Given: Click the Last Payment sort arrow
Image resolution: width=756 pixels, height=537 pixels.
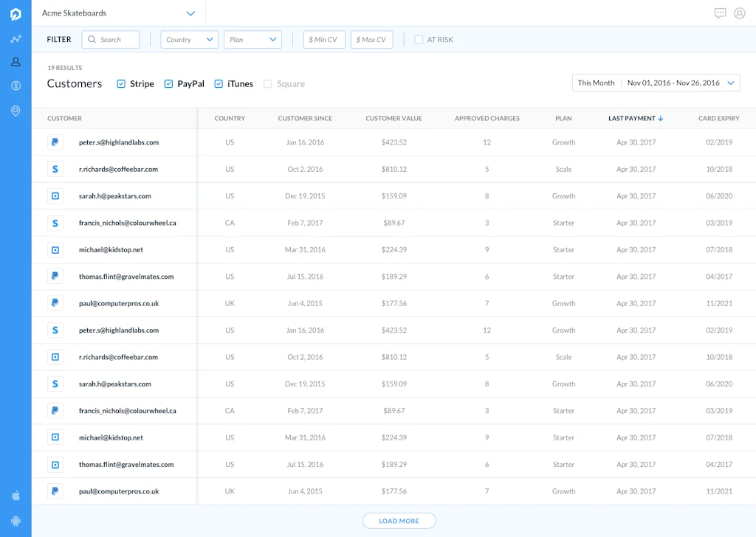Looking at the screenshot, I should [661, 119].
